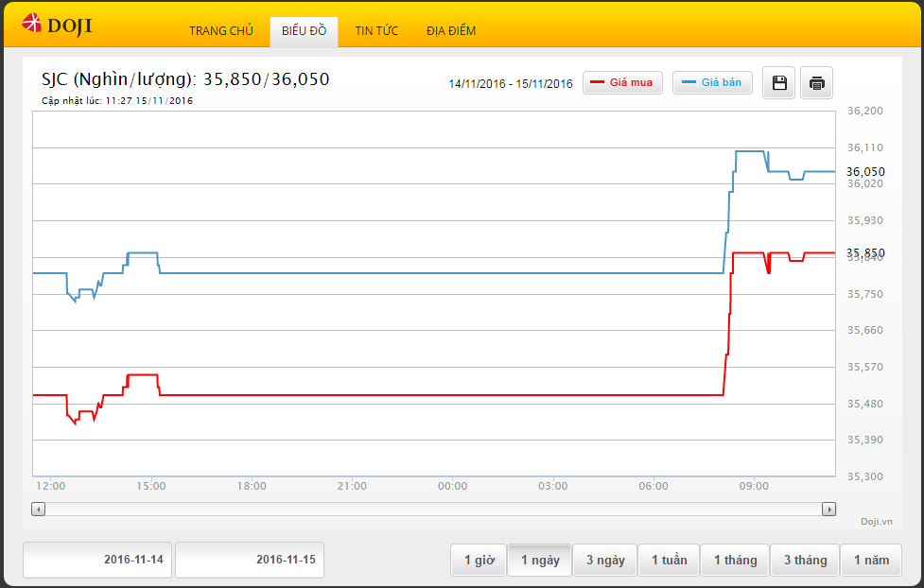The width and height of the screenshot is (924, 588).
Task: Click the 03:00 time axis label
Action: click(x=552, y=486)
